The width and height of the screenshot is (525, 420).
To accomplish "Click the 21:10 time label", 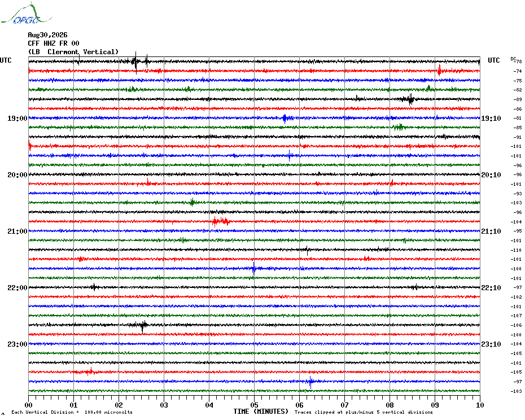I will coord(491,231).
